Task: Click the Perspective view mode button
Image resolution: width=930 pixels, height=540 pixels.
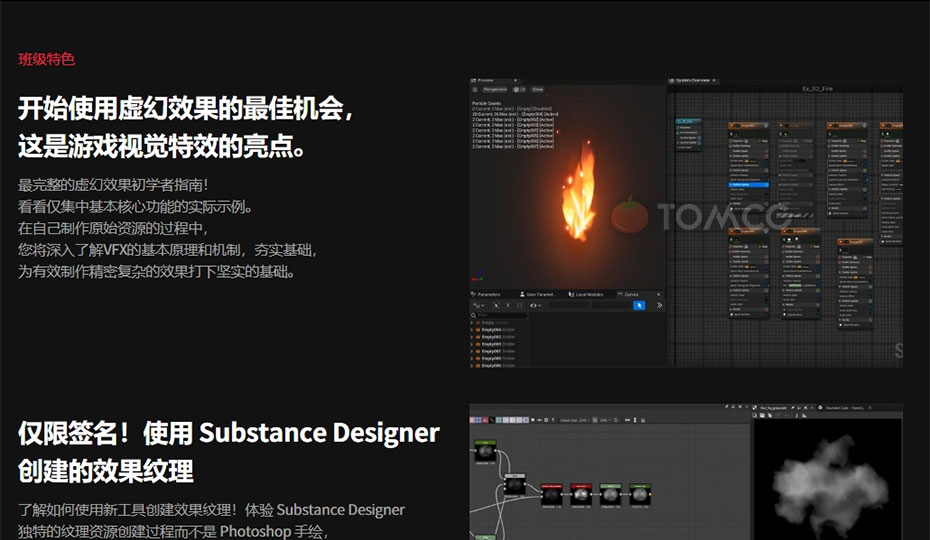Action: point(495,90)
